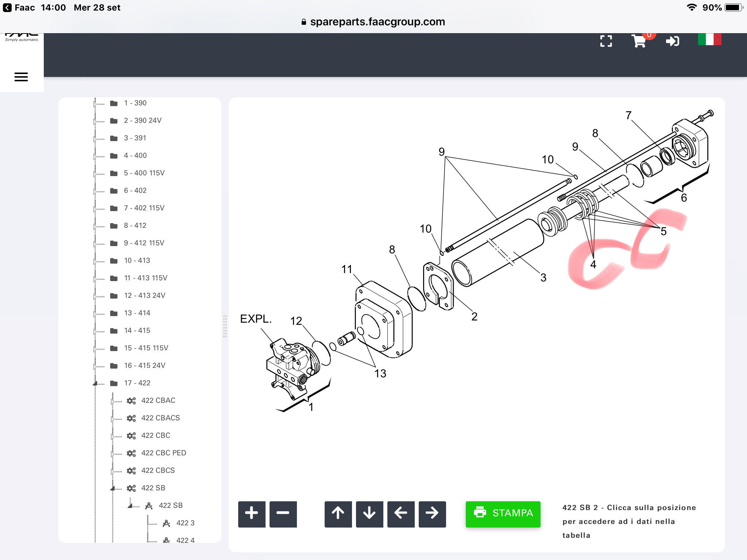Select the 422 CBC PED entry
The image size is (747, 560).
163,453
